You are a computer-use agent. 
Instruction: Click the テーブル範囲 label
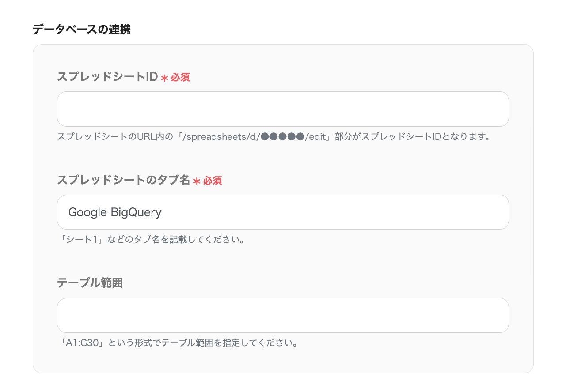pyautogui.click(x=90, y=283)
